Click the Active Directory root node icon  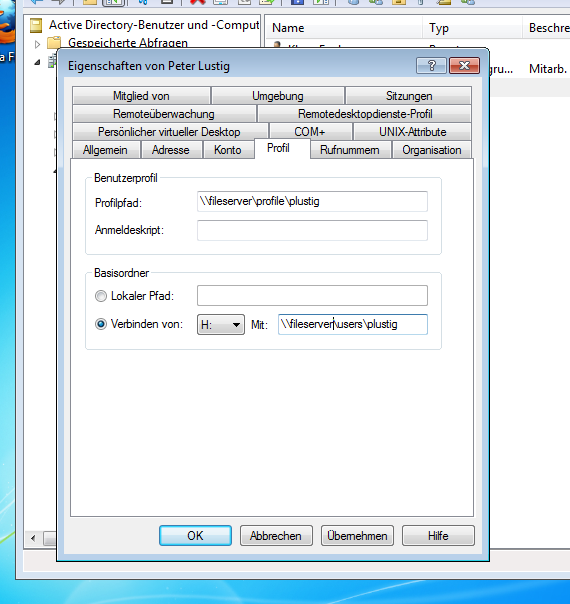coord(36,25)
